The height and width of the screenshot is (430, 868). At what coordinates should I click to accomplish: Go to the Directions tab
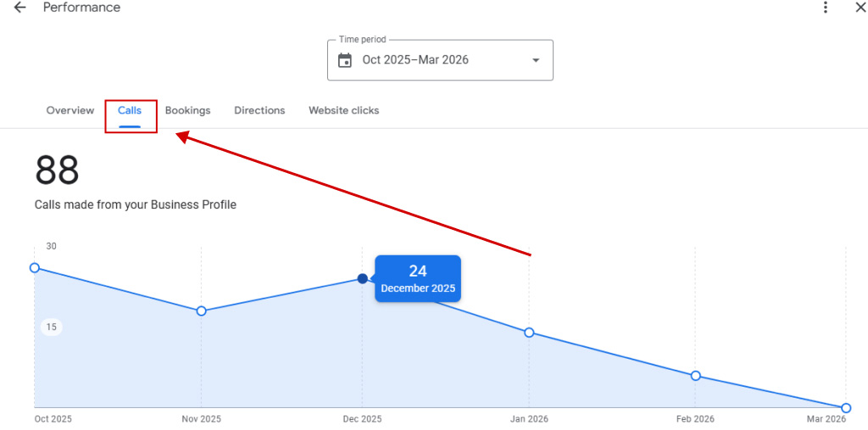pos(259,110)
